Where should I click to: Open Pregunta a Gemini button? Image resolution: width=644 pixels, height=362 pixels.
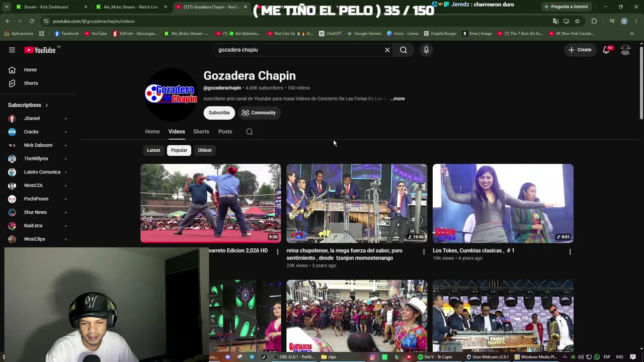click(x=566, y=7)
